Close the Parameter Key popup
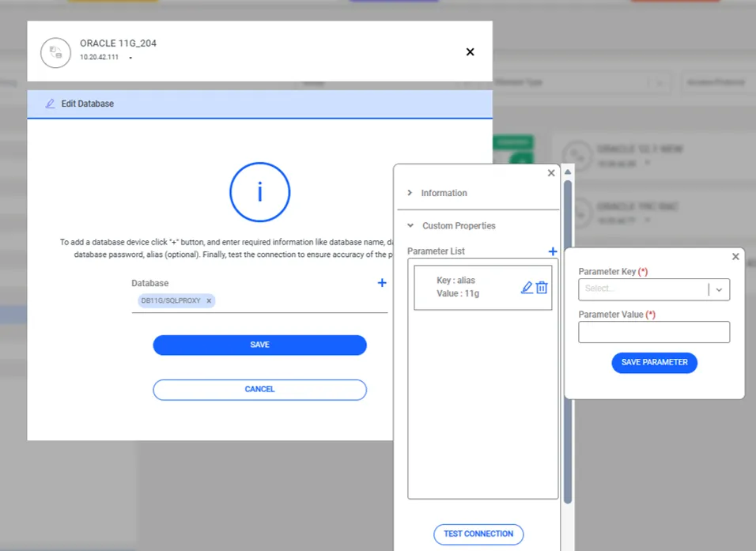This screenshot has height=551, width=756. pos(735,256)
